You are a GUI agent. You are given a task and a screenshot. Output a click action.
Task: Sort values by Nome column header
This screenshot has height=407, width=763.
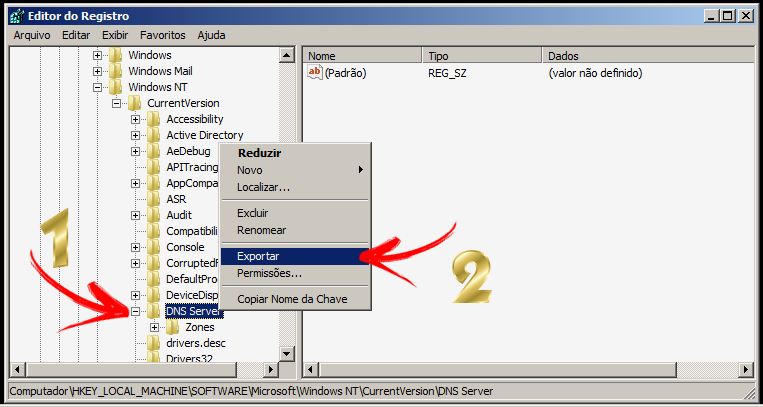pyautogui.click(x=363, y=56)
